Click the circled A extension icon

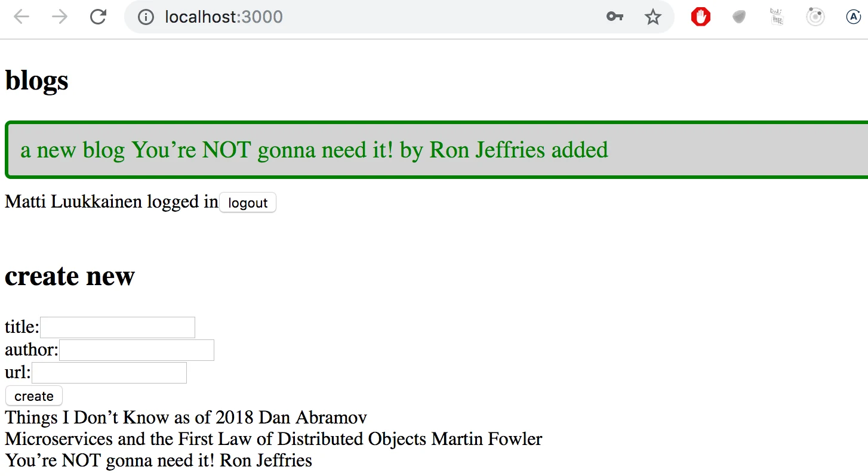[x=854, y=17]
